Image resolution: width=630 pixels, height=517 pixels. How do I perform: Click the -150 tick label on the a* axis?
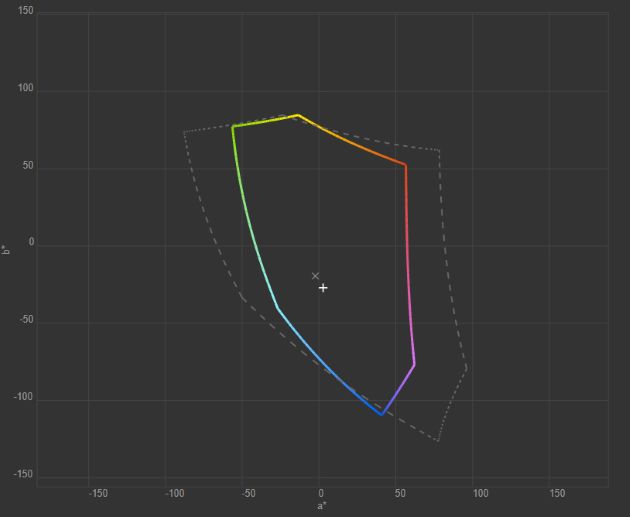coord(98,493)
